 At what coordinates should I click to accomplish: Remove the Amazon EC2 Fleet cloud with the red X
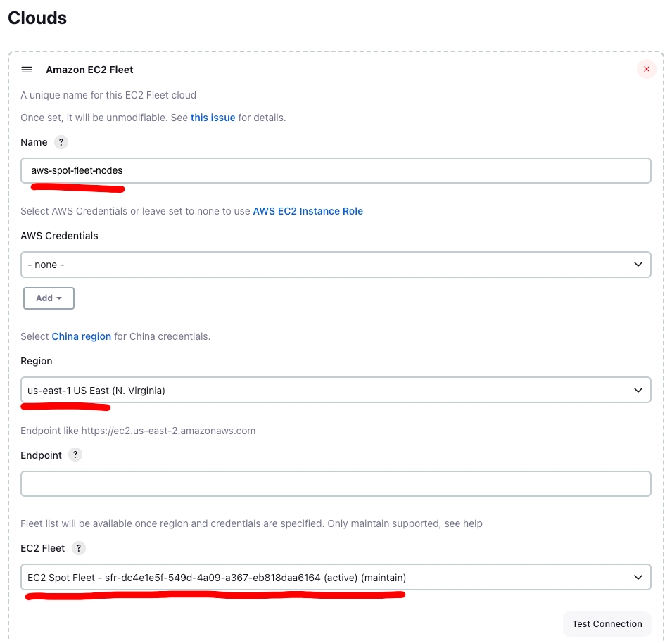[x=645, y=69]
